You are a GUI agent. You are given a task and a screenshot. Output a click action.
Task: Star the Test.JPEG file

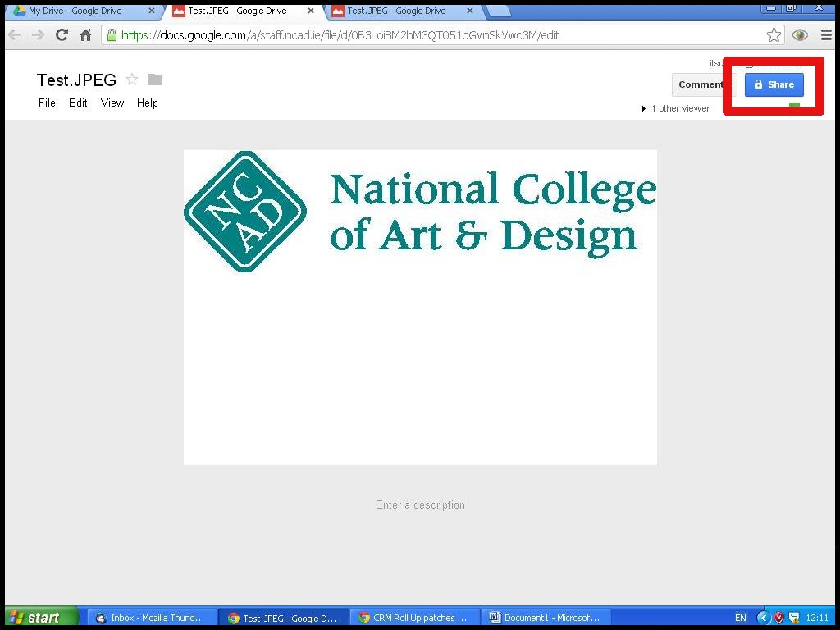click(132, 80)
